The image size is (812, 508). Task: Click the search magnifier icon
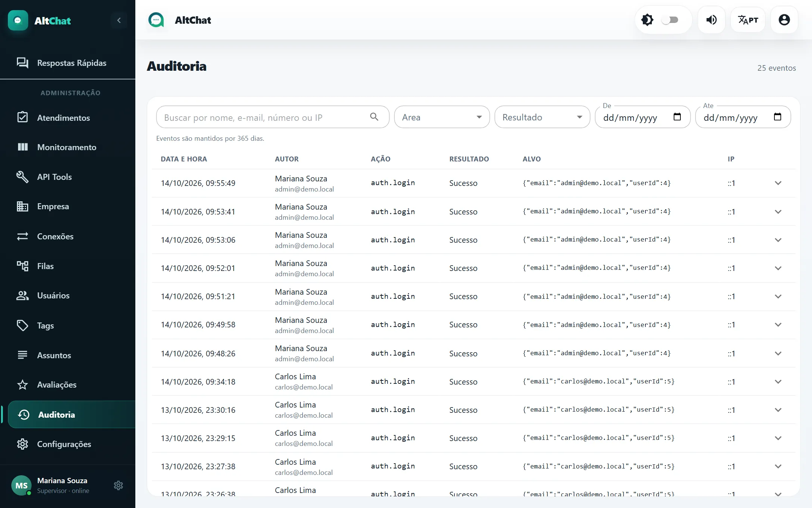click(x=374, y=117)
